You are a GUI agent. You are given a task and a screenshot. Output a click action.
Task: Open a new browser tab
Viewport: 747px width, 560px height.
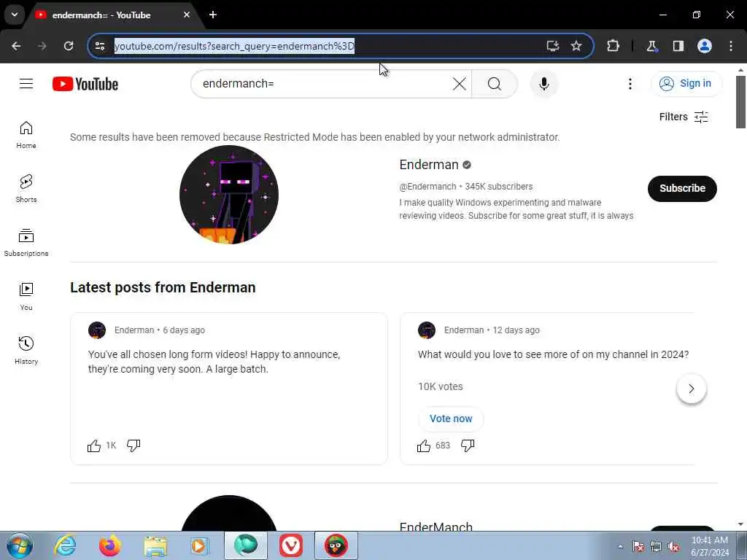tap(213, 15)
